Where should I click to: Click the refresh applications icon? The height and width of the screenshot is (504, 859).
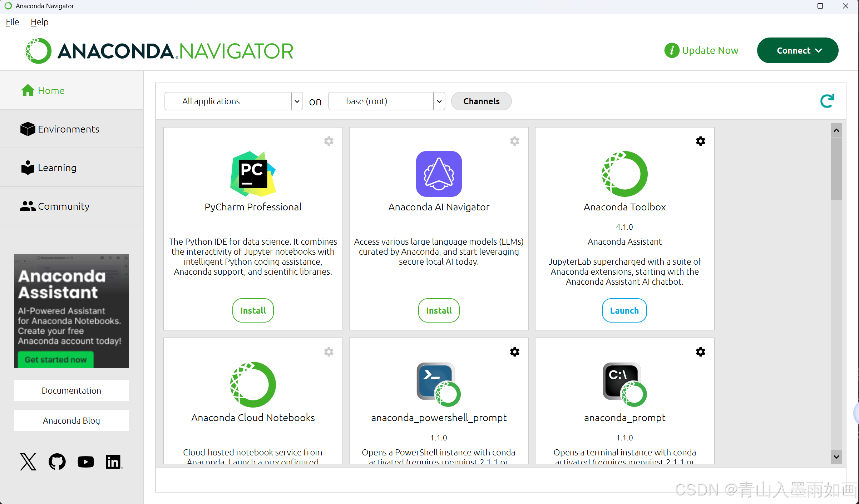tap(826, 101)
